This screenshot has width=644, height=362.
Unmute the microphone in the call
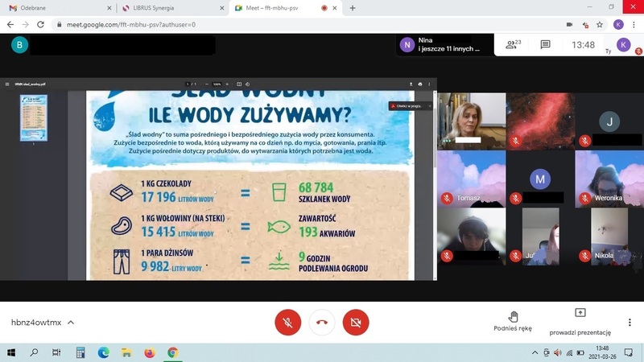coord(287,323)
